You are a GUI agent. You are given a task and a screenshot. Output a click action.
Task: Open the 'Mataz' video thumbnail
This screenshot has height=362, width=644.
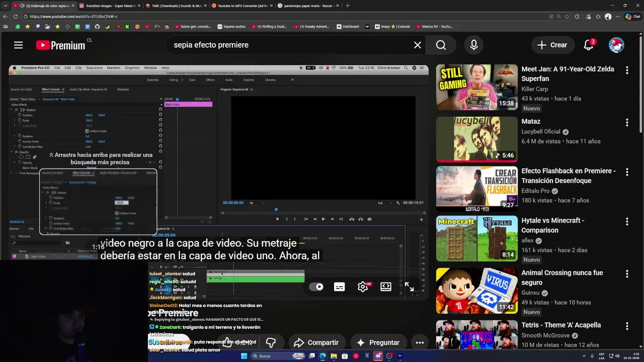coord(476,139)
